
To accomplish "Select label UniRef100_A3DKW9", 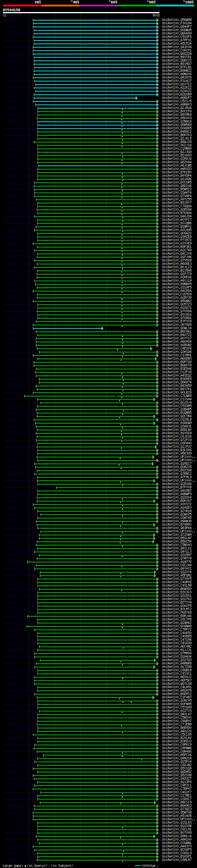I will (177, 423).
